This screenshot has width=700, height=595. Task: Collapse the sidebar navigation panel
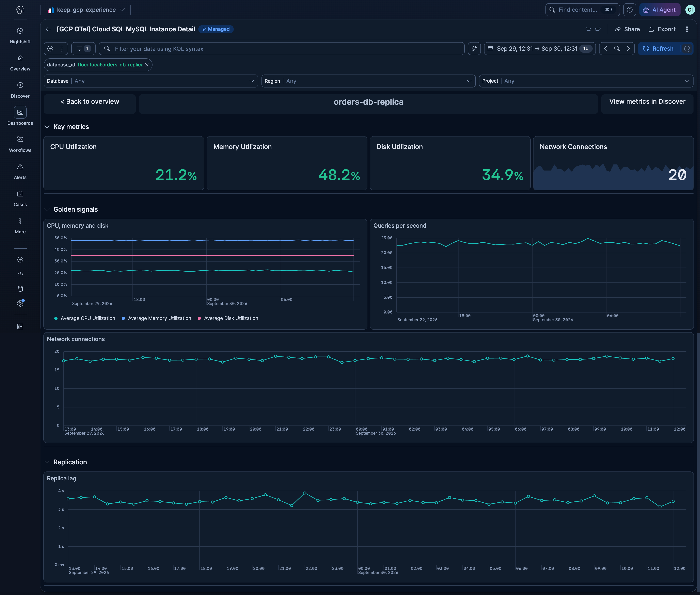coord(20,326)
